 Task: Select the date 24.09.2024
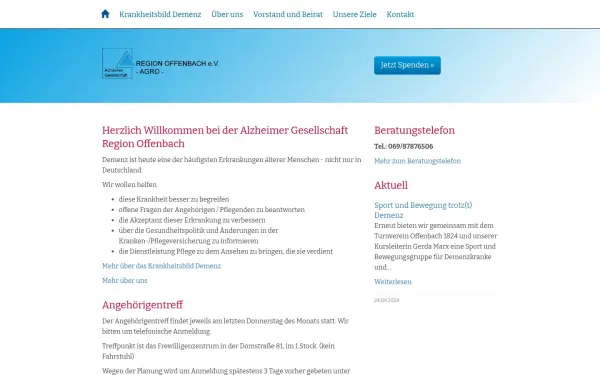[386, 300]
